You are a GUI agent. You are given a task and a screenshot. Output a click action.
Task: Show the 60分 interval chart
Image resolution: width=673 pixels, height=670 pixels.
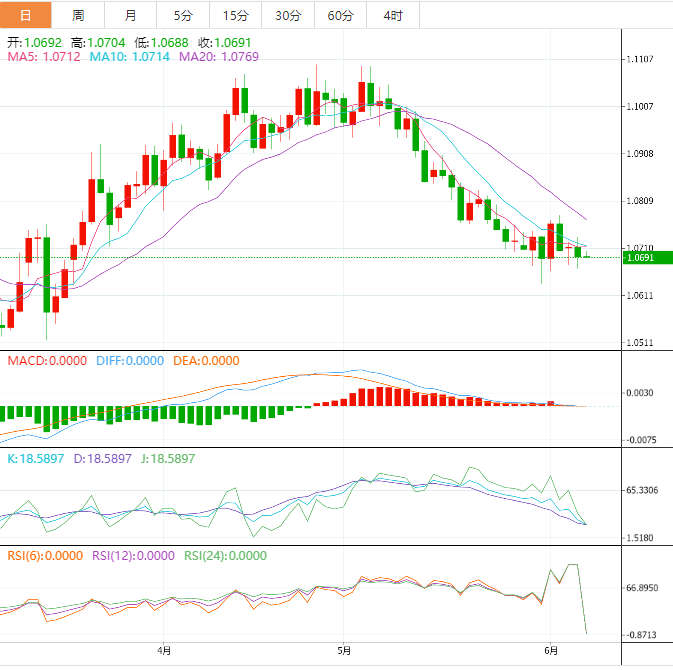point(341,15)
